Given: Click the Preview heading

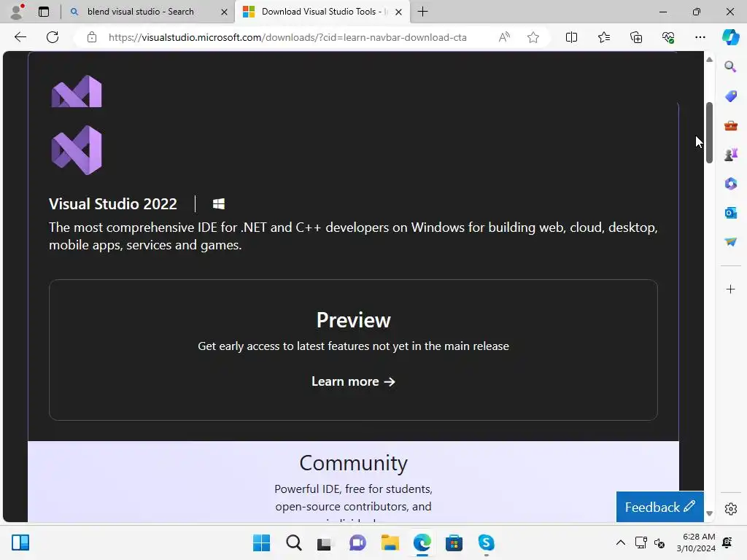Looking at the screenshot, I should [x=353, y=320].
